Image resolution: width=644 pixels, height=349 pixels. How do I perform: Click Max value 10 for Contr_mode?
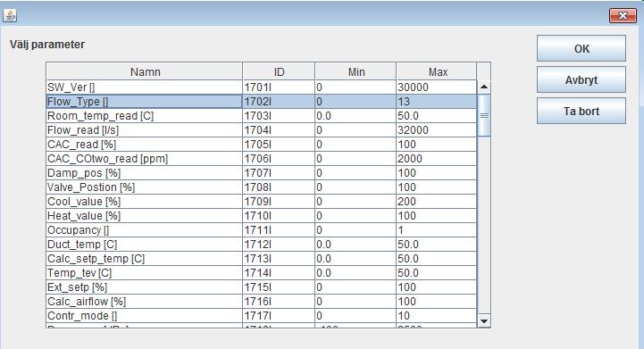tap(437, 316)
